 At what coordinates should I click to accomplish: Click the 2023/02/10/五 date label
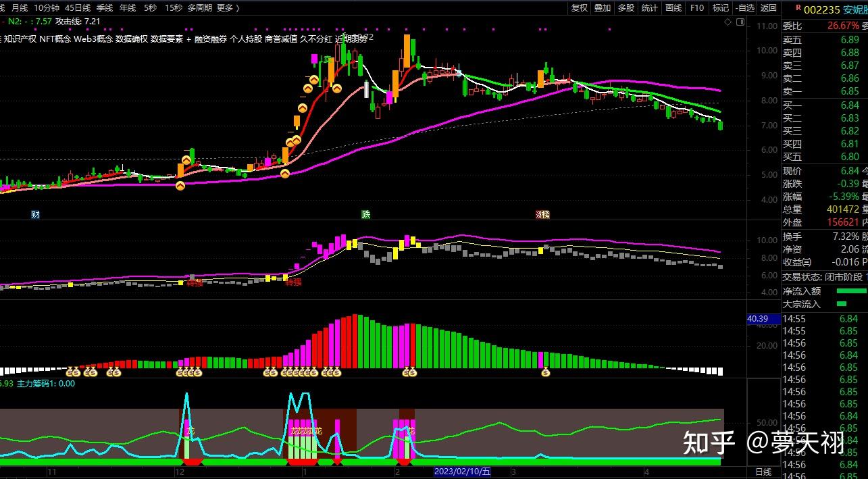[462, 472]
